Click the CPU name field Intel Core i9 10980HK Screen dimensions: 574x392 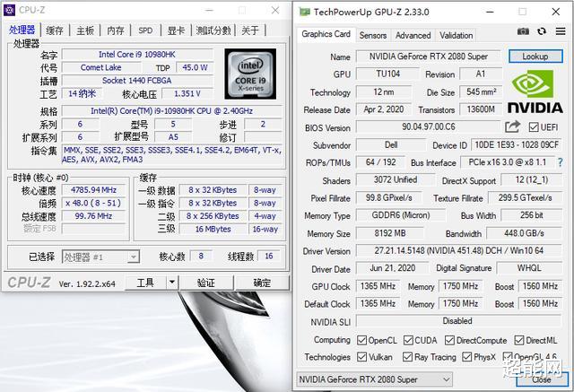coord(137,55)
